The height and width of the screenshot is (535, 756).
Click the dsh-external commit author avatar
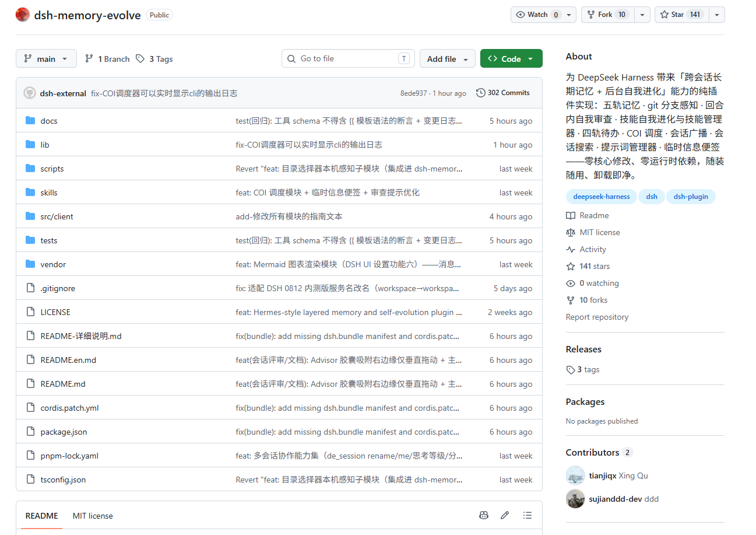tap(29, 93)
